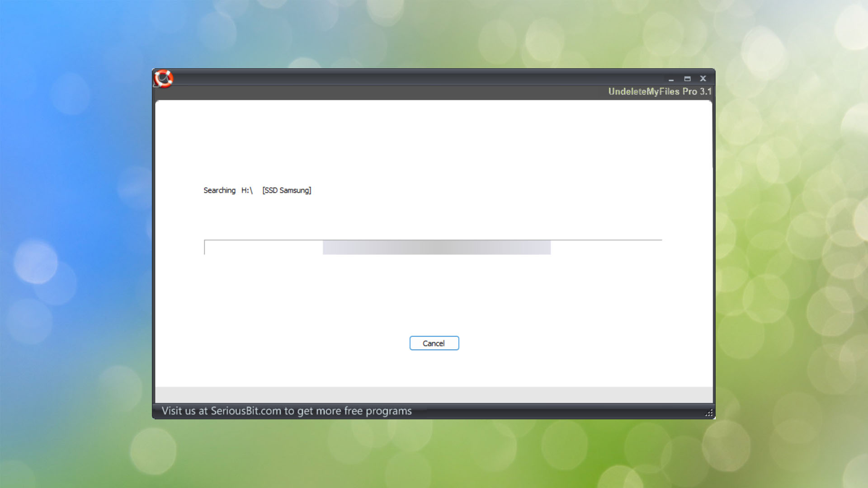The width and height of the screenshot is (868, 488).
Task: Click the search progress bar
Action: pyautogui.click(x=433, y=247)
